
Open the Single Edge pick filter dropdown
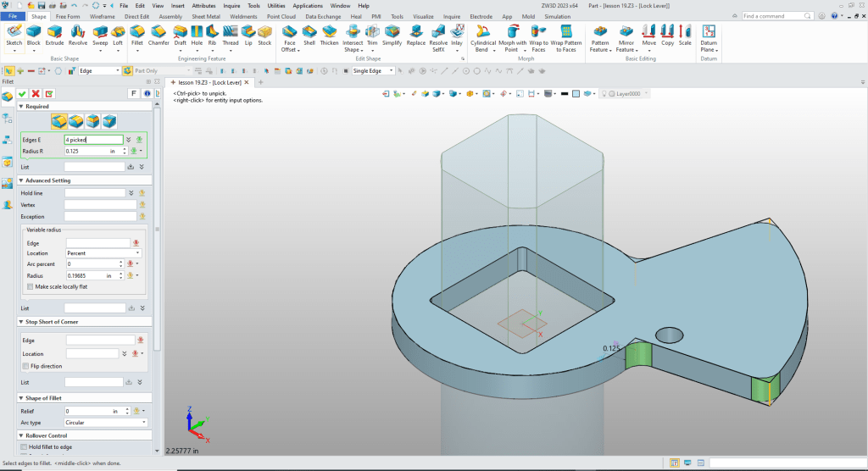click(x=374, y=70)
